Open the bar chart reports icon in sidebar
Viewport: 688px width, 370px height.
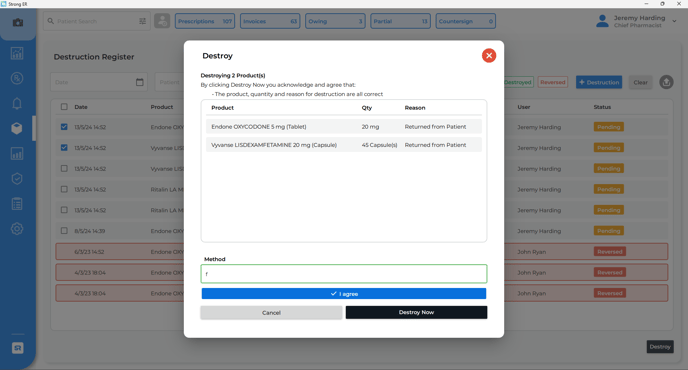coord(17,154)
